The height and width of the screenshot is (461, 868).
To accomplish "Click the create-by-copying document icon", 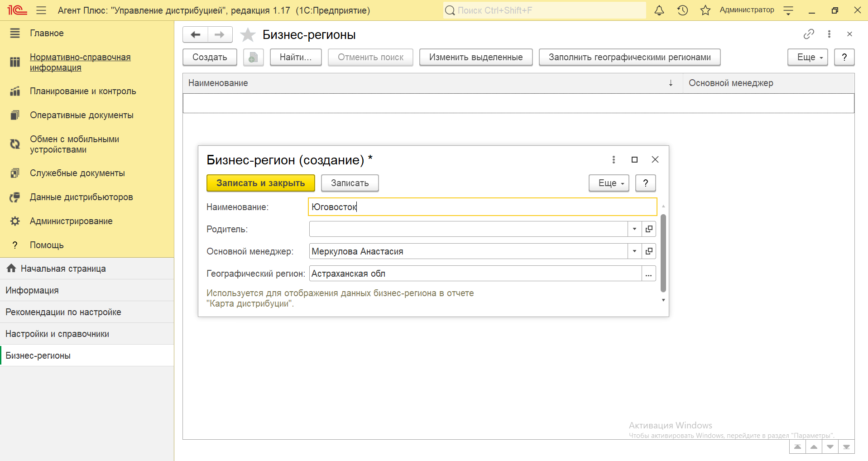I will [253, 58].
